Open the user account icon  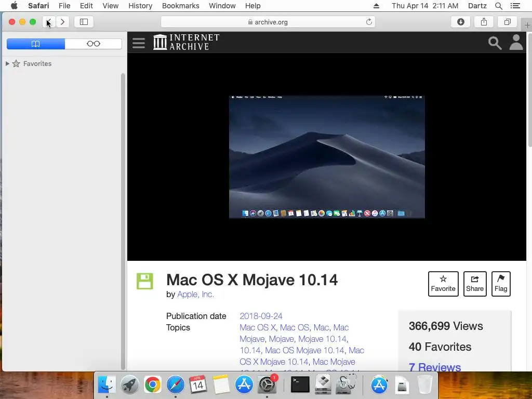point(516,43)
